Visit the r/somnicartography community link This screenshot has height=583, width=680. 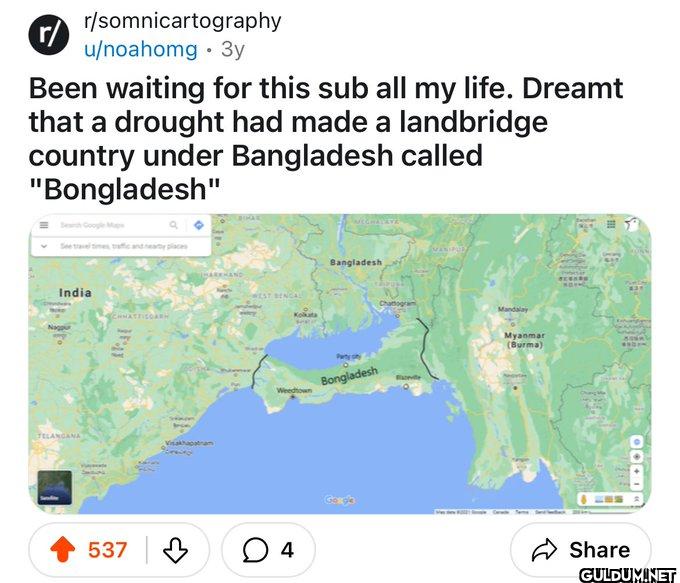(183, 21)
